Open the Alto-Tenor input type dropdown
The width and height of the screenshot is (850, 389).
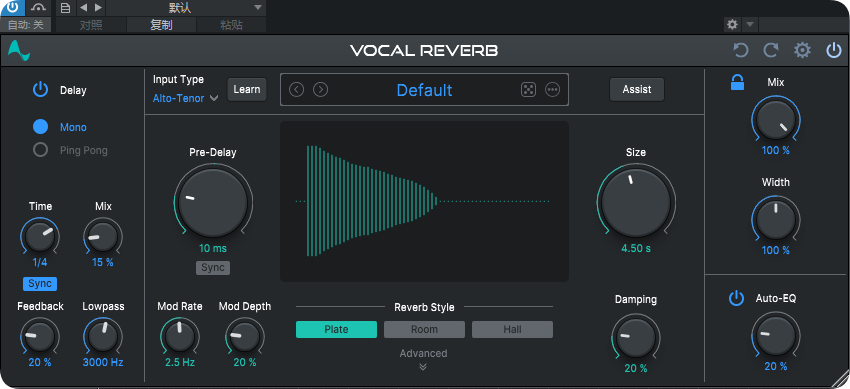coord(185,99)
